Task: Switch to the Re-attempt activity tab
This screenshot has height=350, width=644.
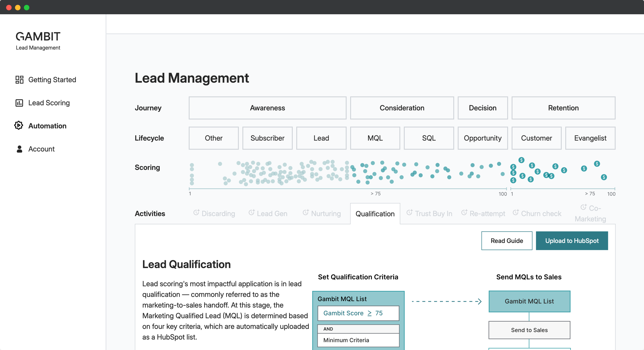Action: (x=487, y=214)
